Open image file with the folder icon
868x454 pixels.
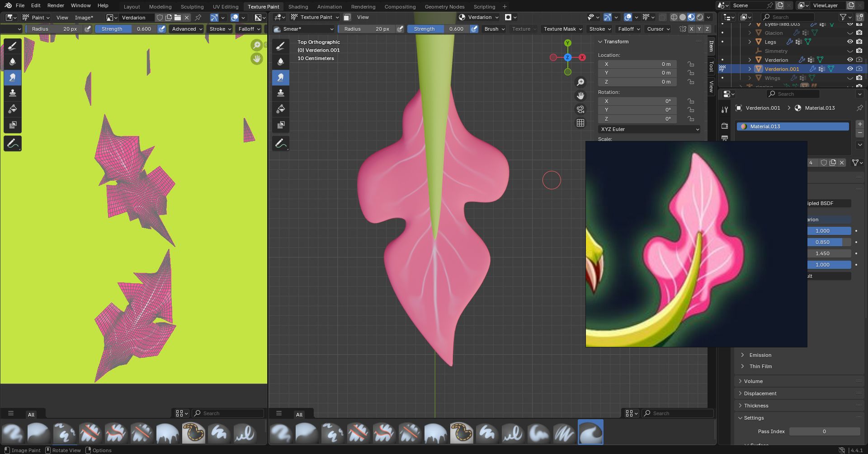click(178, 18)
